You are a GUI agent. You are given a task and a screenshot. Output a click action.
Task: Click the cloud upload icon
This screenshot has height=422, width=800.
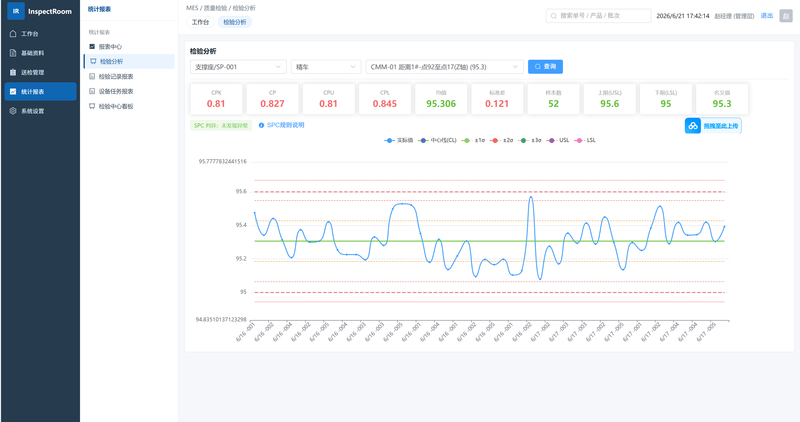point(693,126)
